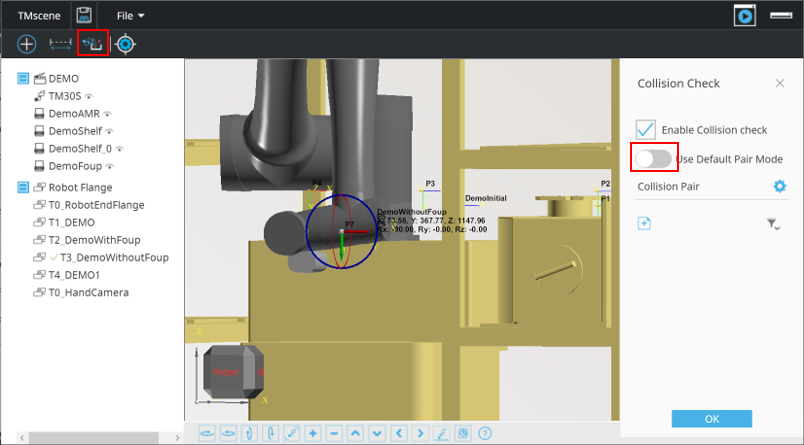
Task: Add a new collision pair
Action: point(645,223)
